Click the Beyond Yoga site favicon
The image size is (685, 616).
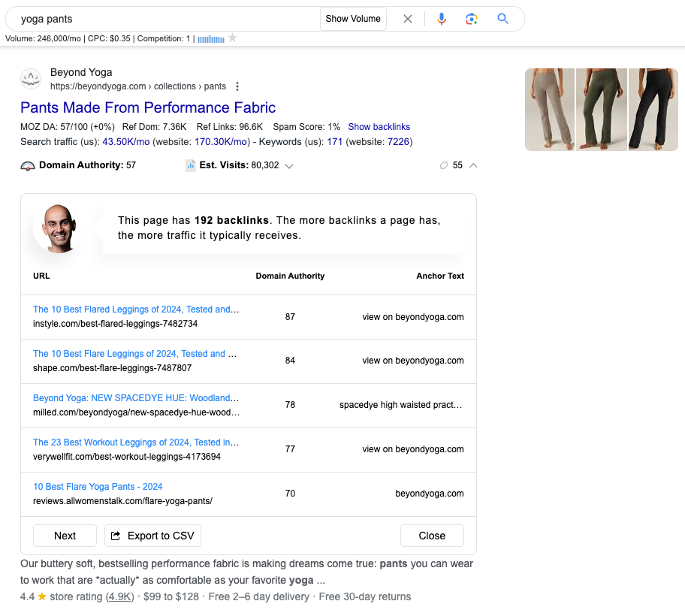[31, 79]
